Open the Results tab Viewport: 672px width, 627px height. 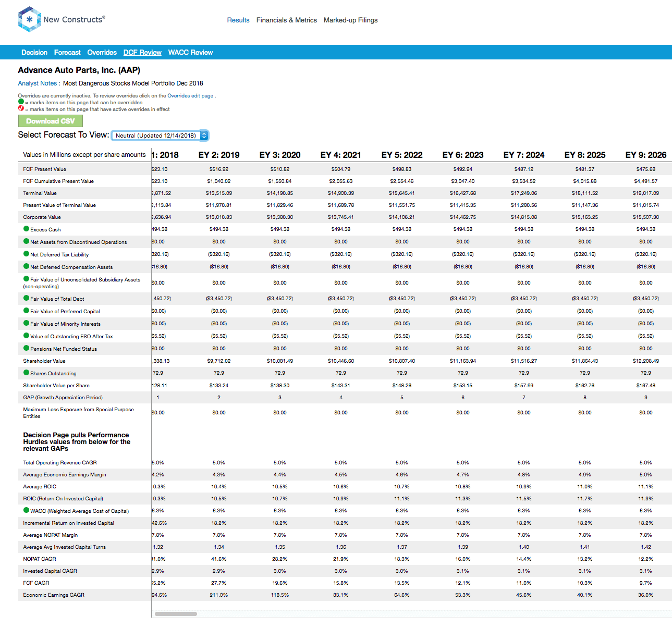[x=238, y=20]
